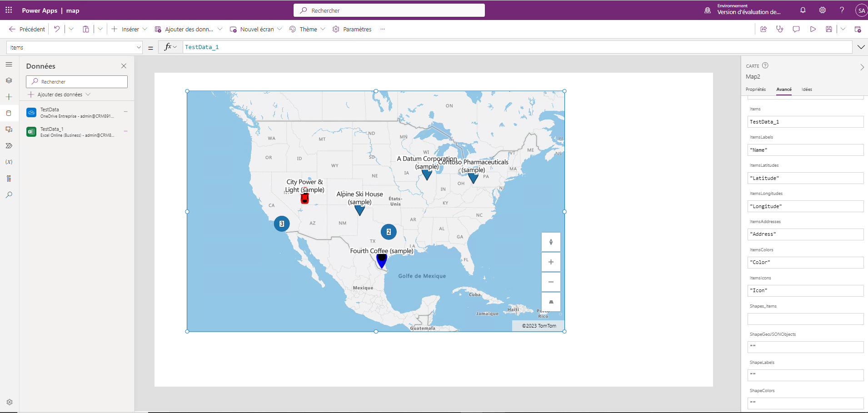868x413 pixels.
Task: Open the Tree view layers icon
Action: [x=9, y=80]
